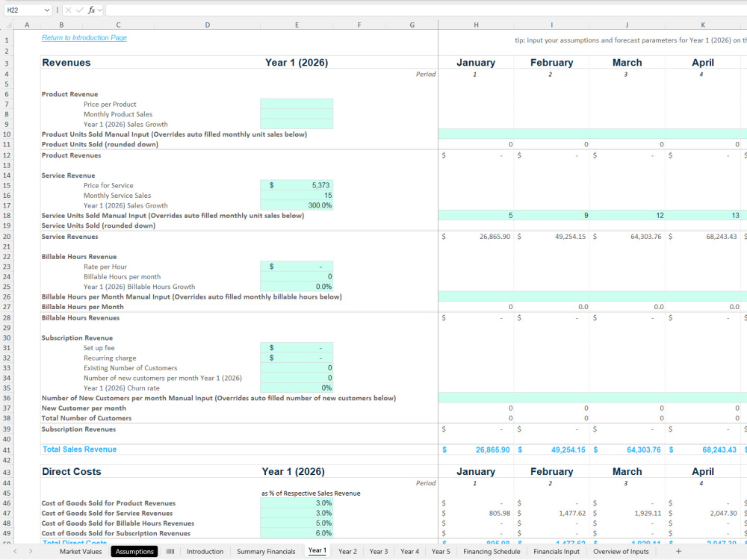The width and height of the screenshot is (747, 560).
Task: Click the February column heading in Revenues
Action: pos(552,63)
